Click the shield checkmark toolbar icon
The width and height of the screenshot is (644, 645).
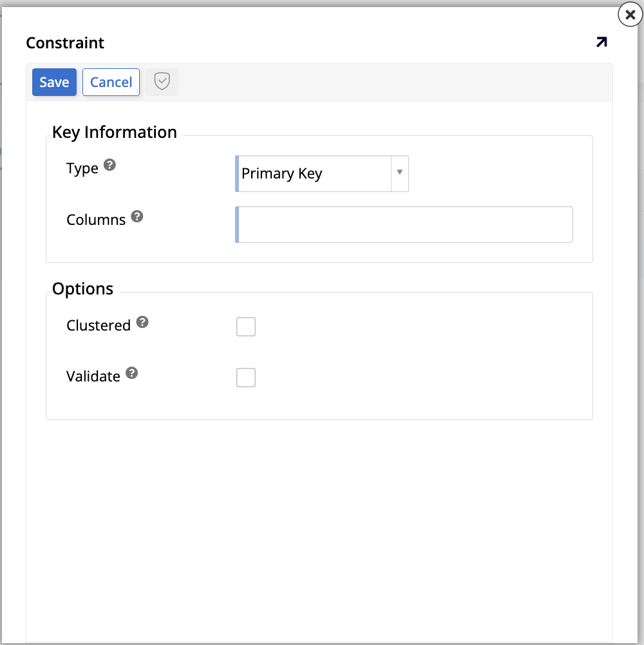tap(162, 82)
